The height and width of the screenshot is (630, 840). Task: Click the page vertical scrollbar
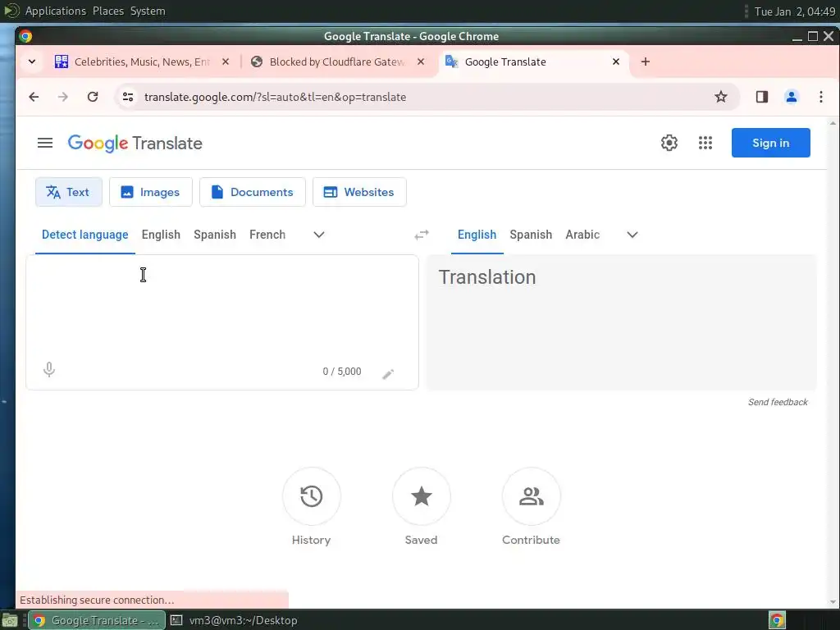click(x=833, y=362)
